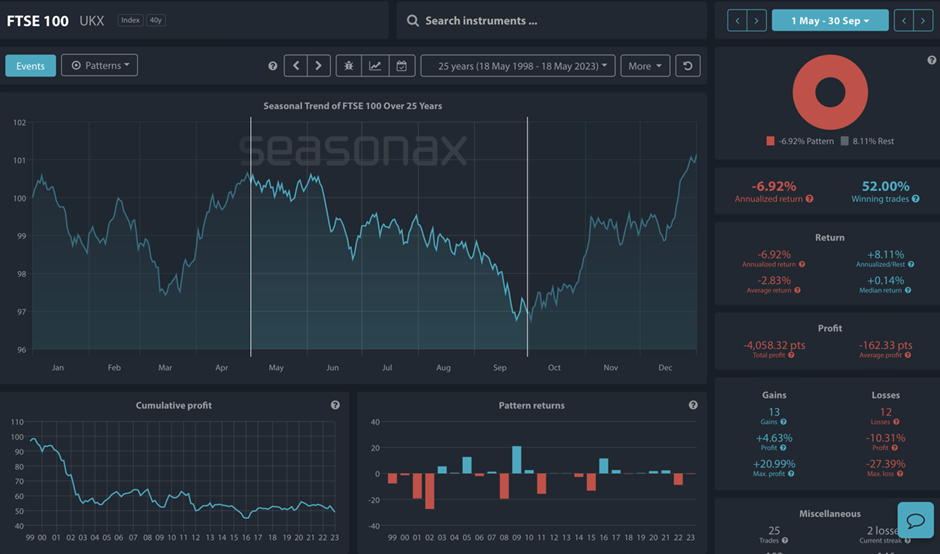
Task: Click the Events button
Action: 31,66
